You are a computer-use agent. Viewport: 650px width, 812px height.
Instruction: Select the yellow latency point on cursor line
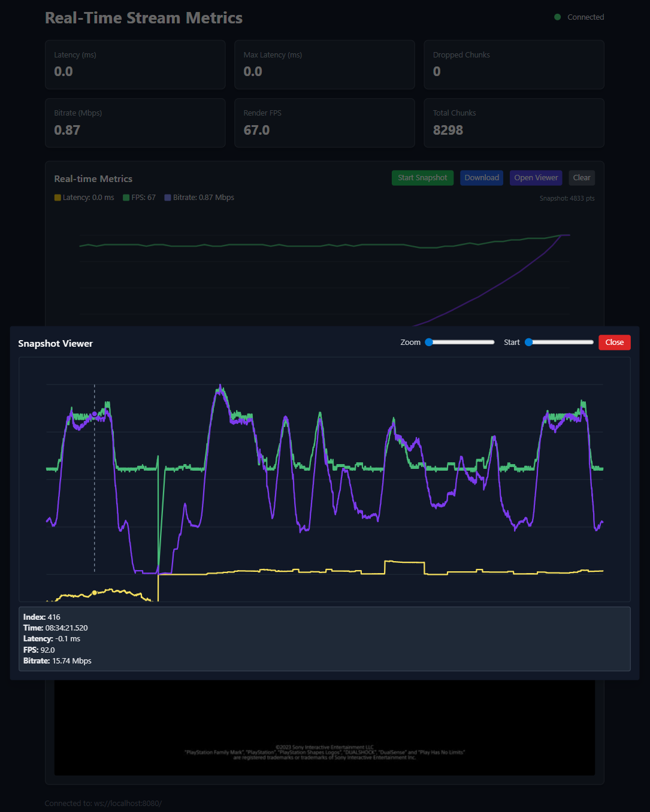click(x=94, y=593)
